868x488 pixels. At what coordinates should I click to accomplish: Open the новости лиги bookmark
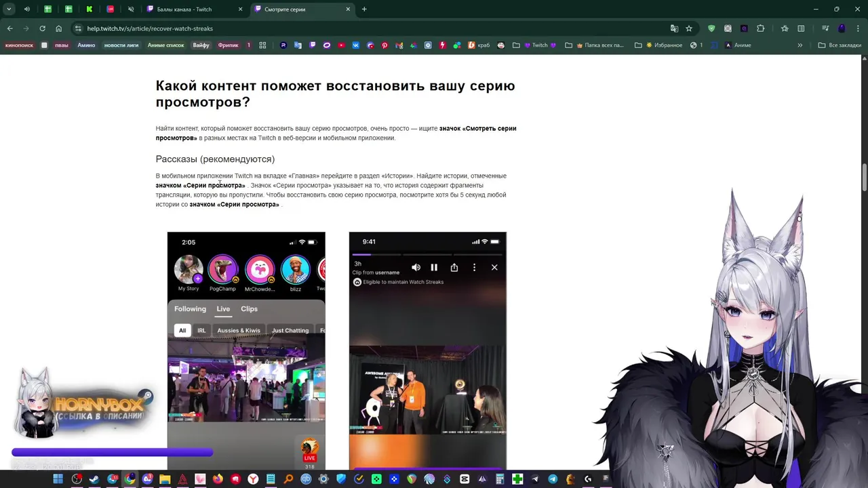[x=121, y=45]
